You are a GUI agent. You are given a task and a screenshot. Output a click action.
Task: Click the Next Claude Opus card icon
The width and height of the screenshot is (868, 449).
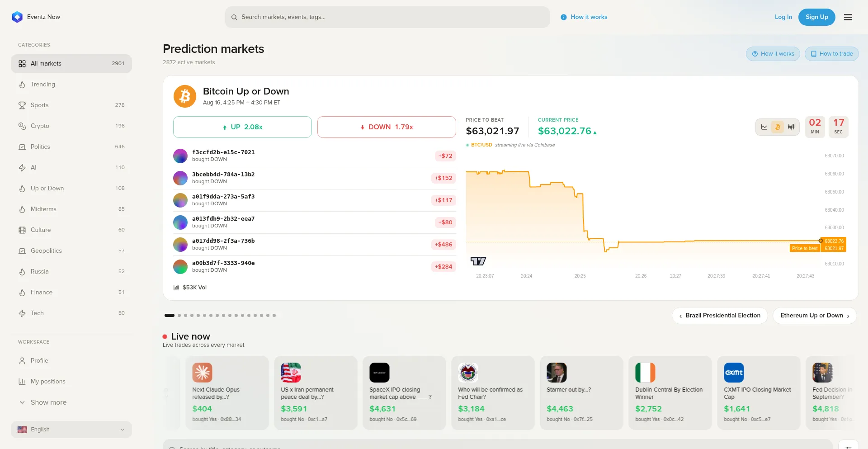pos(202,373)
